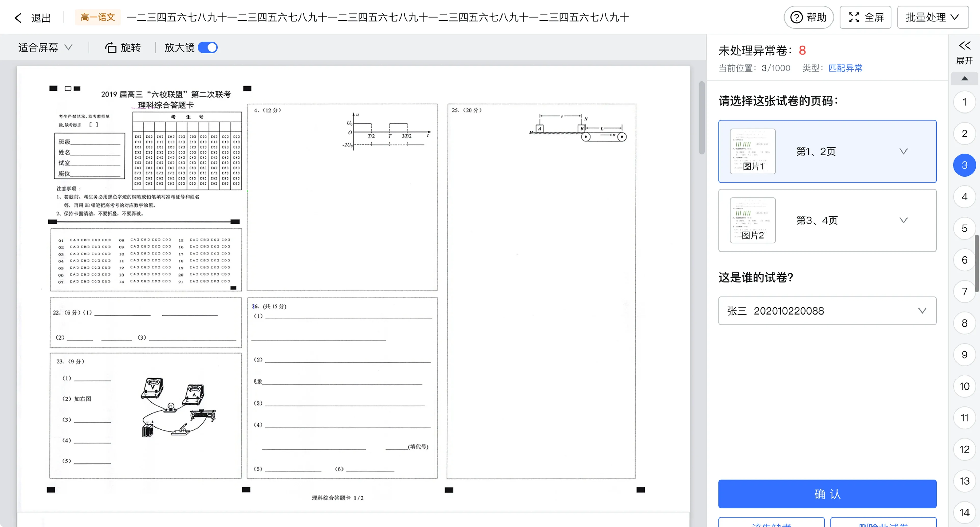Viewport: 980px width, 527px height.
Task: Toggle the 放大镜 magnifier switch
Action: coord(208,47)
